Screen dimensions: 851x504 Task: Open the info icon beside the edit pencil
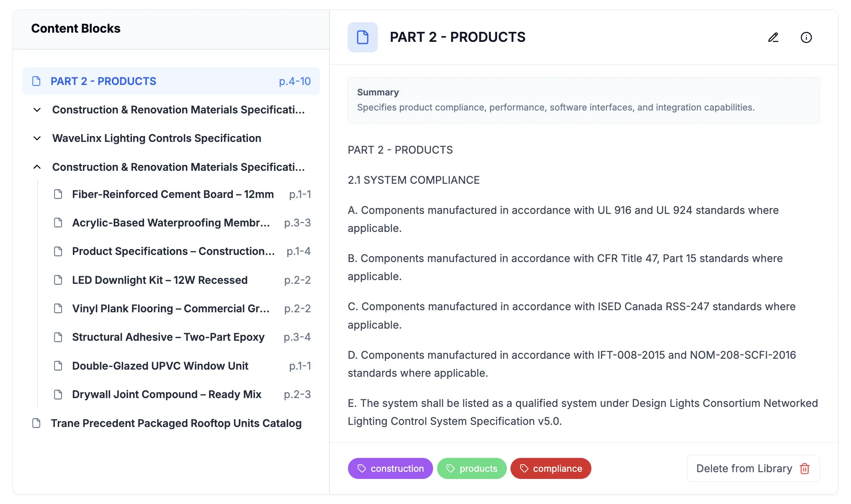pos(806,37)
